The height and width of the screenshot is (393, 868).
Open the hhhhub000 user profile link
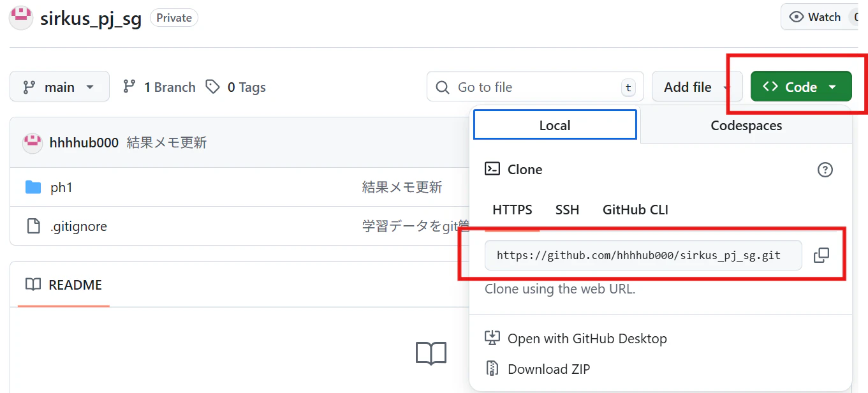(84, 143)
